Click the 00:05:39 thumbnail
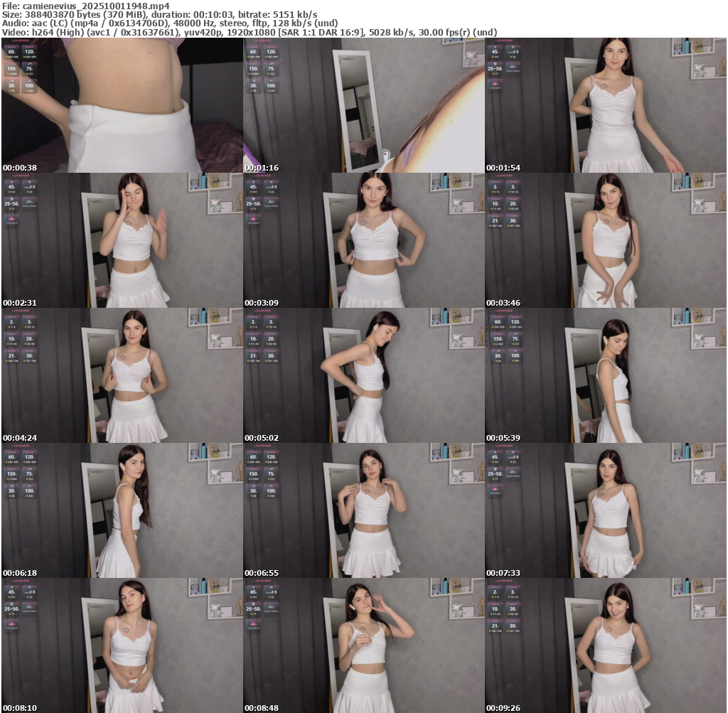The width and height of the screenshot is (728, 713). click(605, 375)
